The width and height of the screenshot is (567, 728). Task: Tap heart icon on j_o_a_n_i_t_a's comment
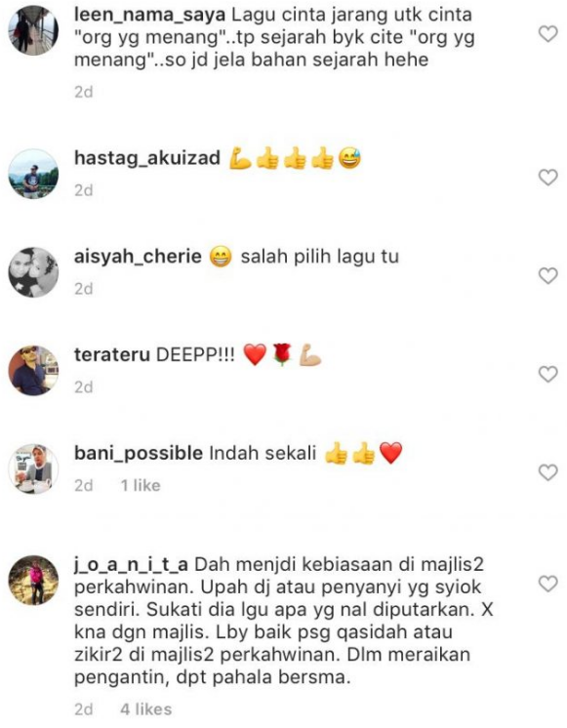(x=547, y=584)
